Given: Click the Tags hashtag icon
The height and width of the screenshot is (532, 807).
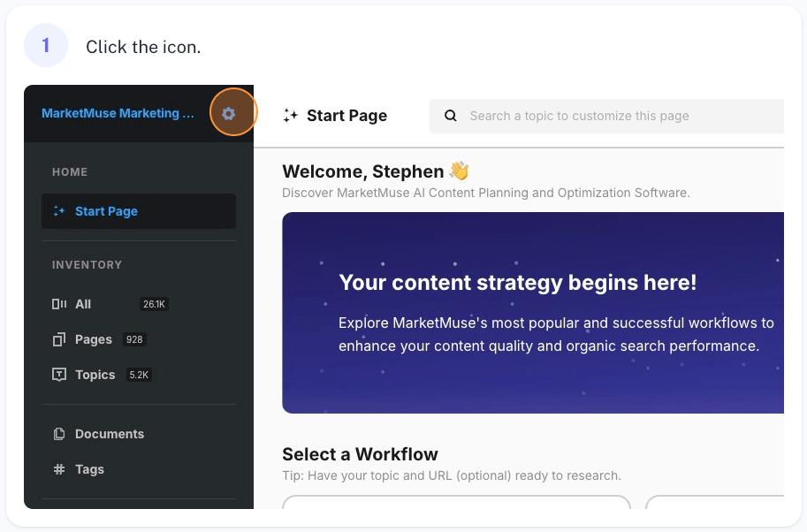Looking at the screenshot, I should (x=59, y=469).
